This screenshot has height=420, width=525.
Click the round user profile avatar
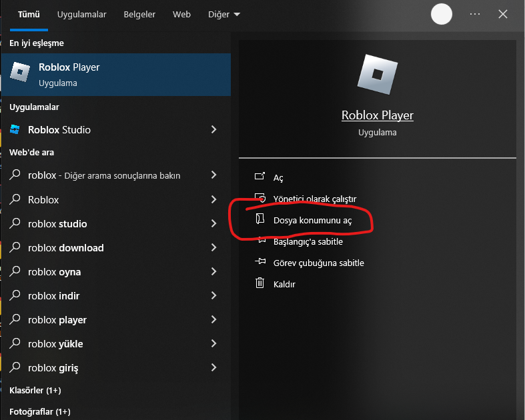[x=442, y=14]
